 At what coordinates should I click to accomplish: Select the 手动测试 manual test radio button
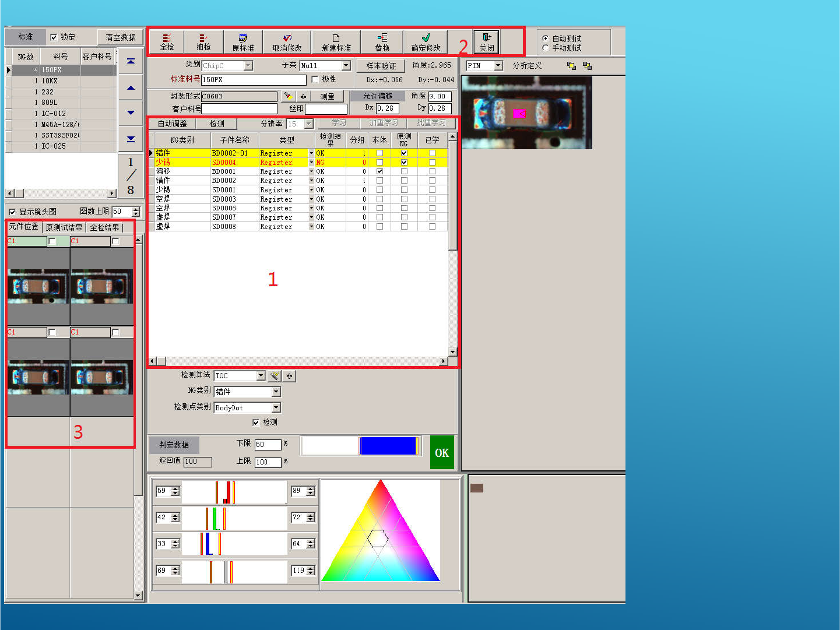[x=546, y=48]
